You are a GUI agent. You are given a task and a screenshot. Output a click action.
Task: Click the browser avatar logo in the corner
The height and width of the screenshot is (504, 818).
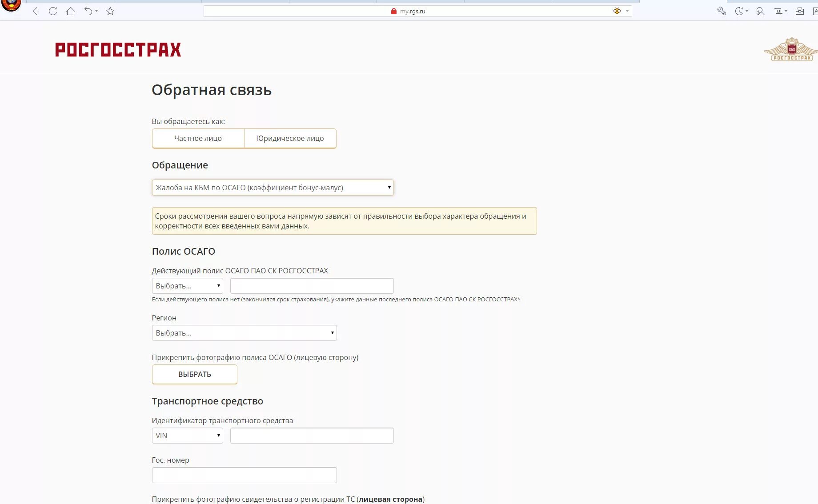[11, 5]
